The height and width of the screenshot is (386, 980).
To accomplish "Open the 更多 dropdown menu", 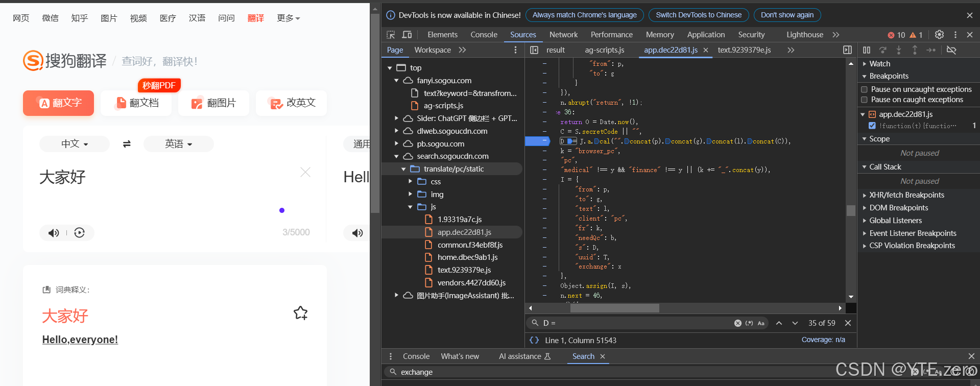I will [x=288, y=18].
